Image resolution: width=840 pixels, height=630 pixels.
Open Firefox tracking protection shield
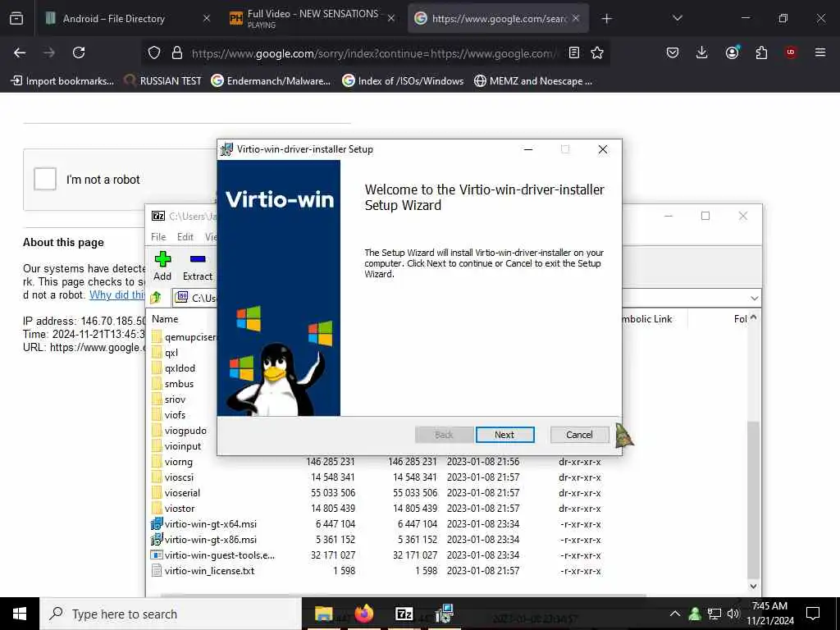[154, 52]
